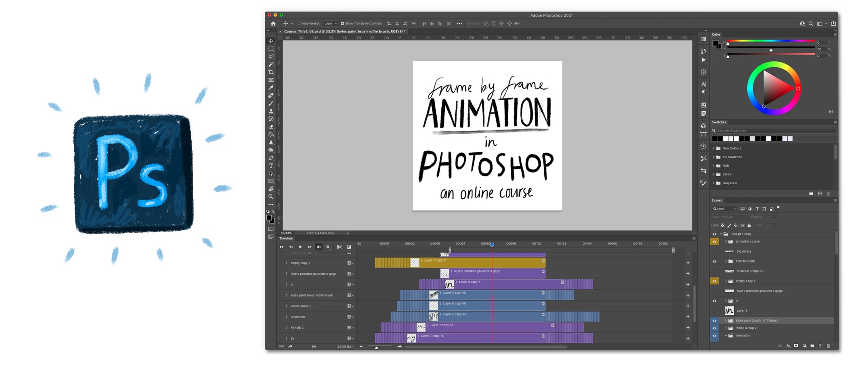Expand the CMYK swatch folder
The image size is (868, 365).
[x=713, y=174]
